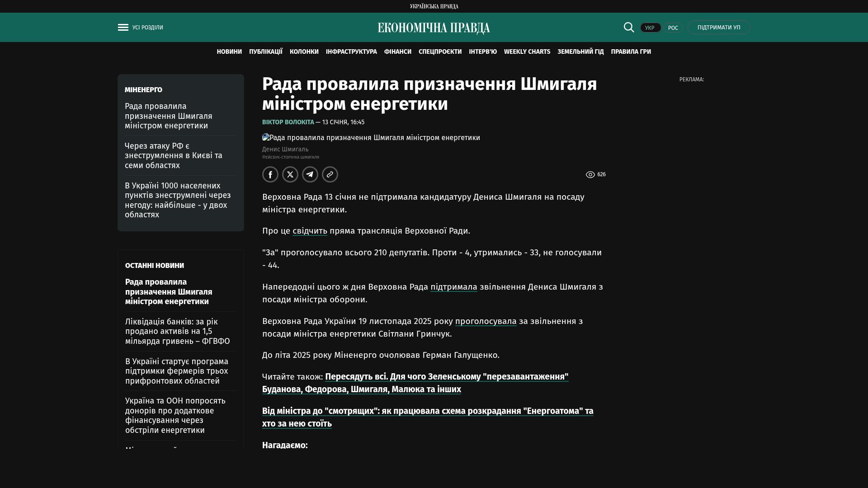Go to Фінанси section
868x488 pixels.
397,52
